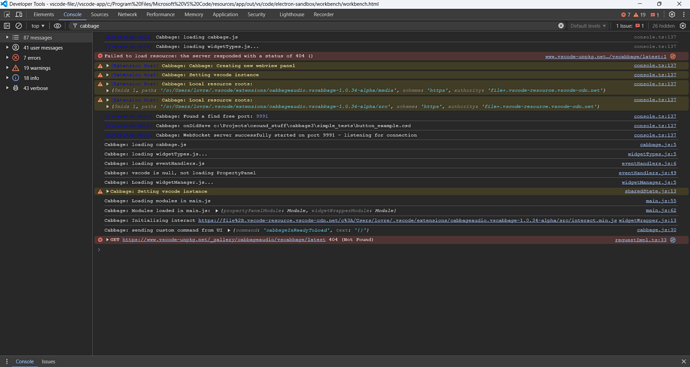
Task: Open the top context selector dropdown
Action: (38, 26)
